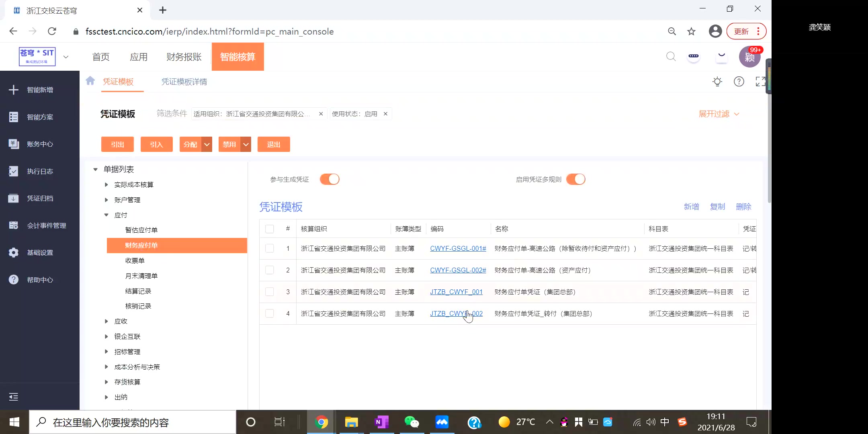Select checkbox for row 1 template
Viewport: 868px width, 434px height.
coord(270,248)
